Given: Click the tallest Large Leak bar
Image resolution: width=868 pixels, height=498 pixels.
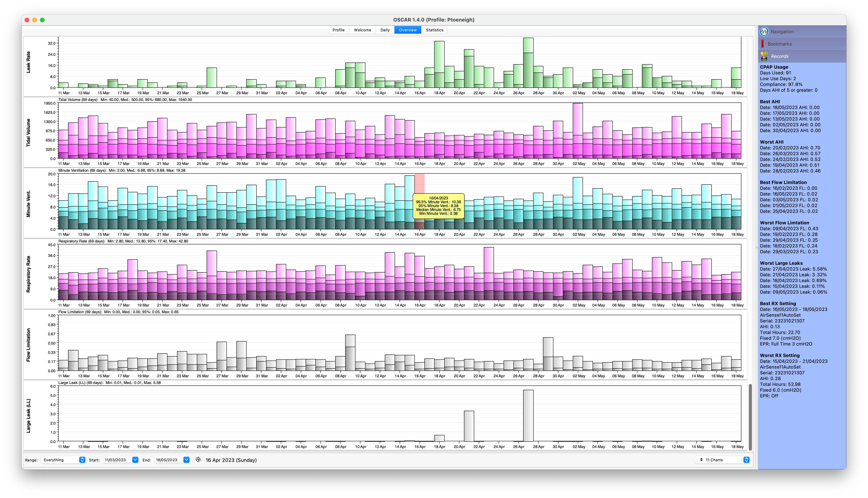Looking at the screenshot, I should 528,415.
